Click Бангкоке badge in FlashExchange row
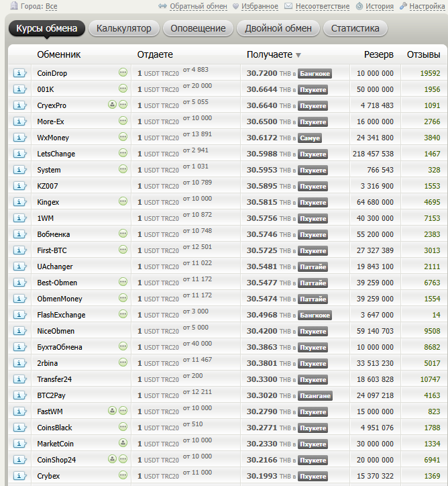 click(315, 315)
